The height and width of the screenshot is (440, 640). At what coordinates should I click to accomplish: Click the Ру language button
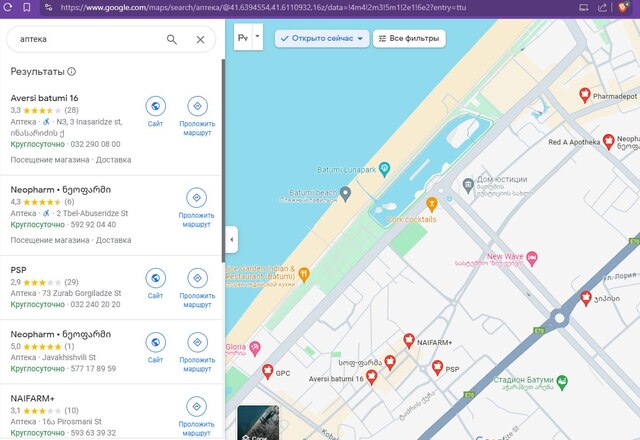[x=243, y=37]
